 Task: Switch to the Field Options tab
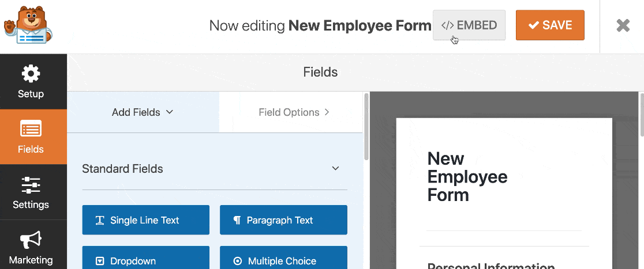(x=294, y=112)
